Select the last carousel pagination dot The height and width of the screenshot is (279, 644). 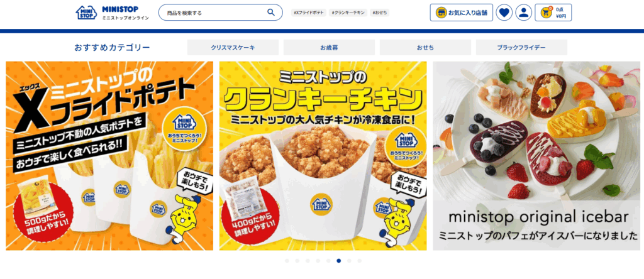[x=359, y=261]
